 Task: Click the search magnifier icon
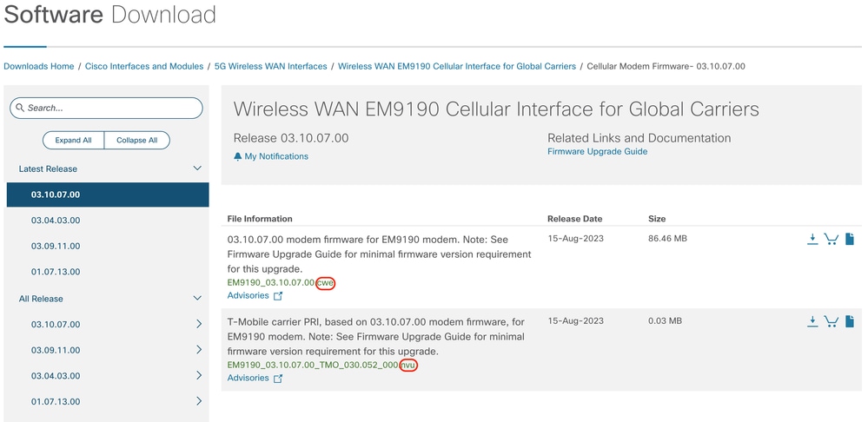point(21,108)
